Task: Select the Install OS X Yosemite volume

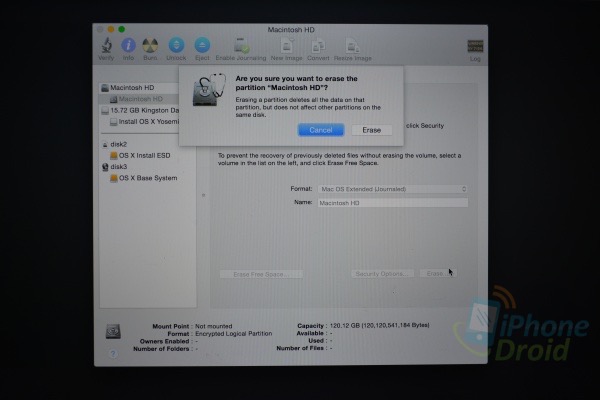Action: point(144,122)
